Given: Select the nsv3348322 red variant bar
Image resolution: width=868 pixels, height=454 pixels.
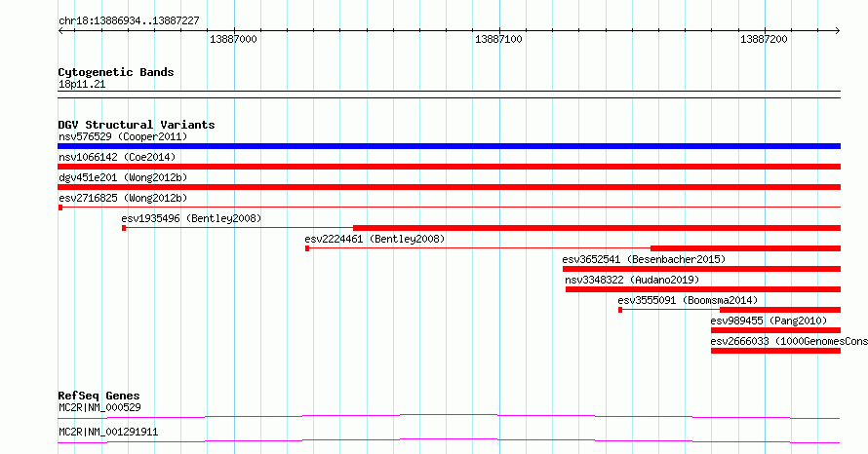Looking at the screenshot, I should (703, 289).
